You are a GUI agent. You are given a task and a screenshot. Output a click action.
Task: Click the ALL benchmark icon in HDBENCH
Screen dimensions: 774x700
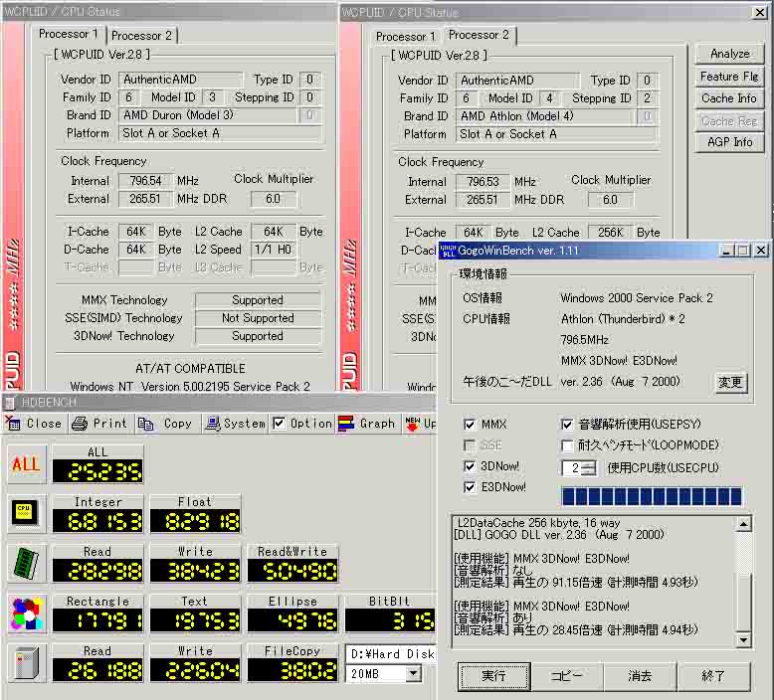(27, 463)
